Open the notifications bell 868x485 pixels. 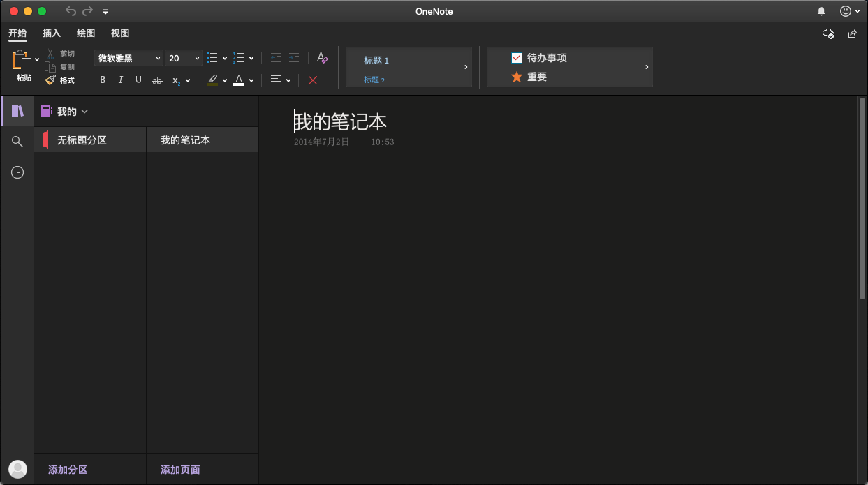click(821, 11)
